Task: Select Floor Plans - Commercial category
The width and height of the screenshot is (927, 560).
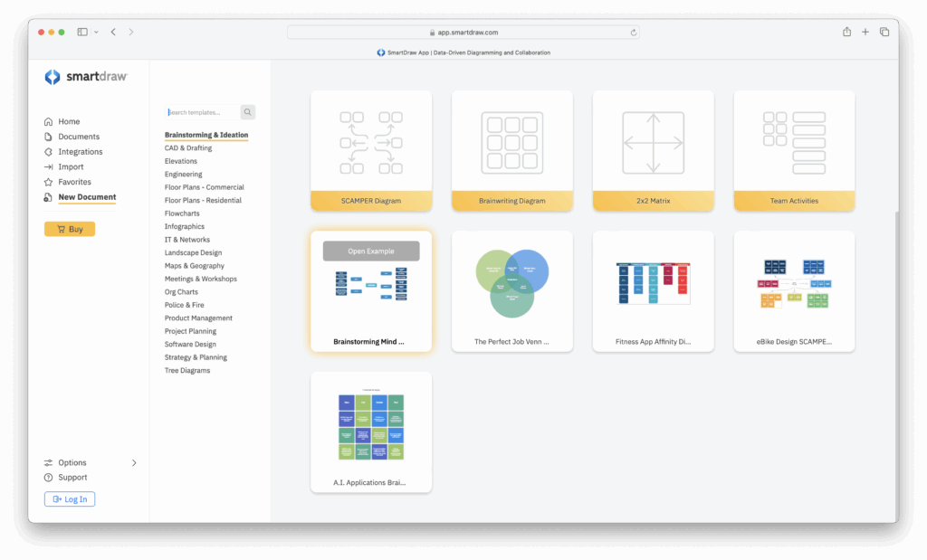Action: pos(204,187)
